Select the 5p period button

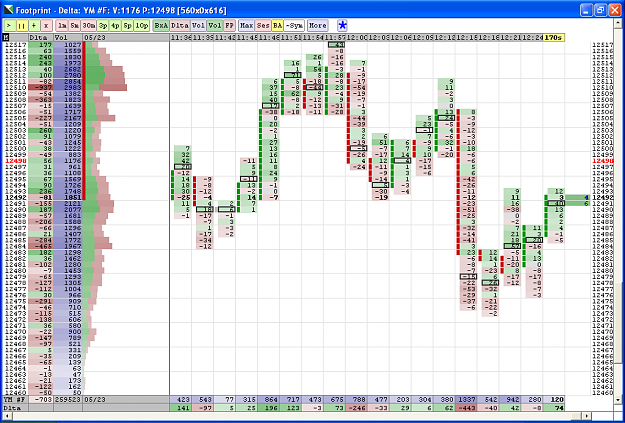click(128, 26)
